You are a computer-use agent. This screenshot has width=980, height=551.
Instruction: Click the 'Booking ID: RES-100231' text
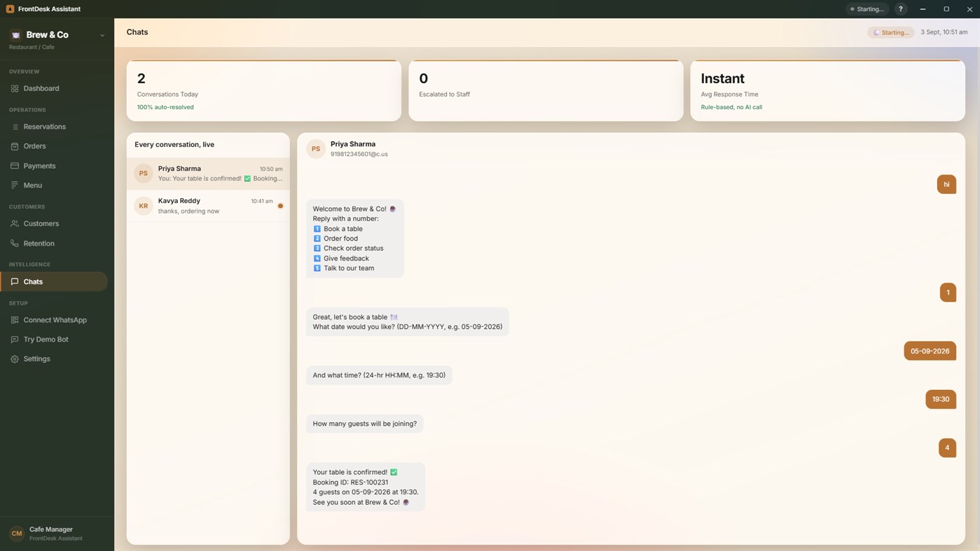point(350,482)
